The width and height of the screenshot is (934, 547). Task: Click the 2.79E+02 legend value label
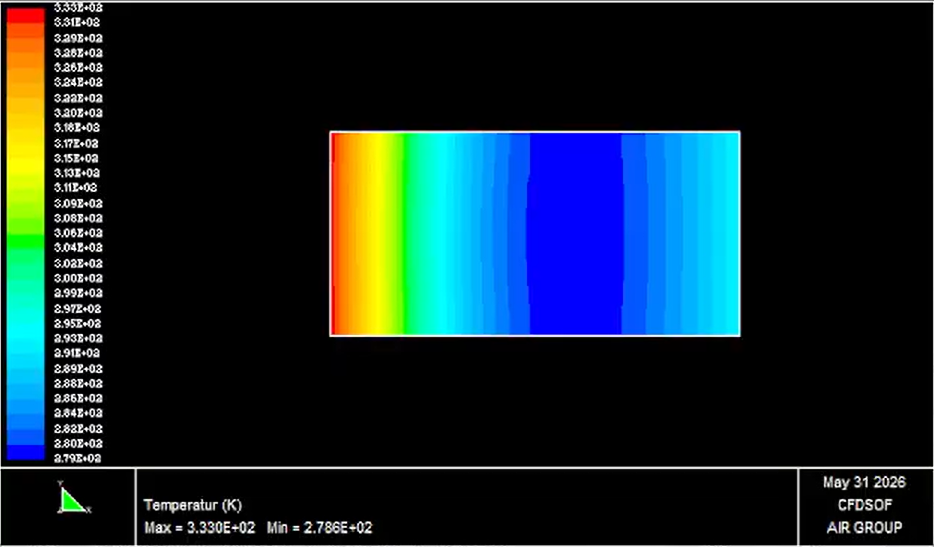(78, 459)
